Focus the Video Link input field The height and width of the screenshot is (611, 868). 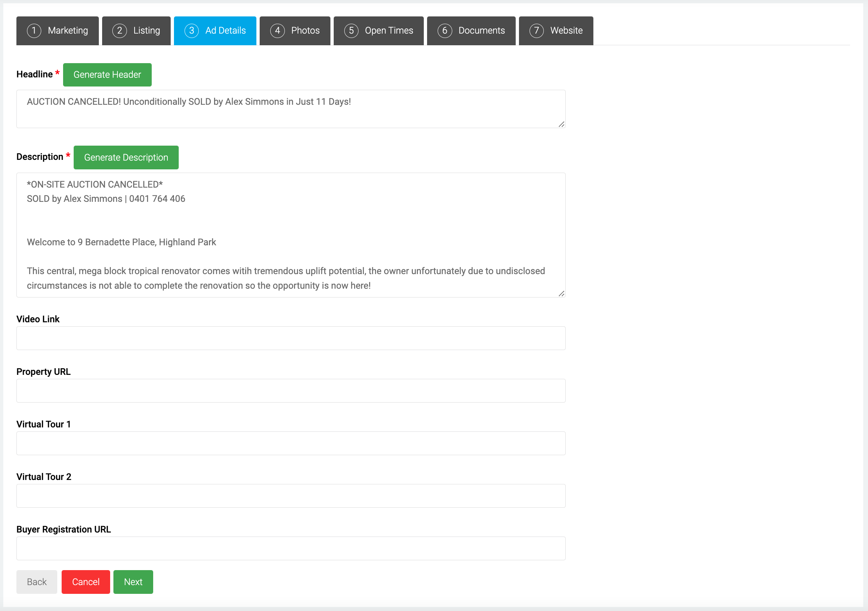tap(290, 338)
